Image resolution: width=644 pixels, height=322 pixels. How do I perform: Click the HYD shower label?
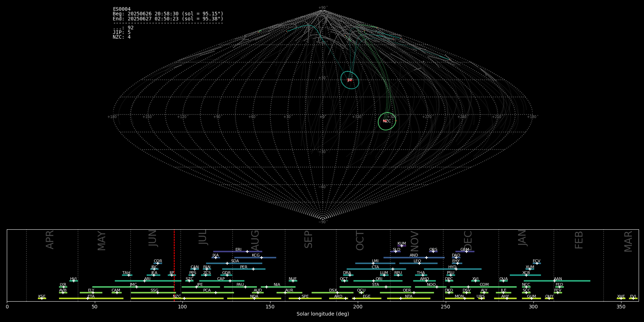click(x=452, y=267)
